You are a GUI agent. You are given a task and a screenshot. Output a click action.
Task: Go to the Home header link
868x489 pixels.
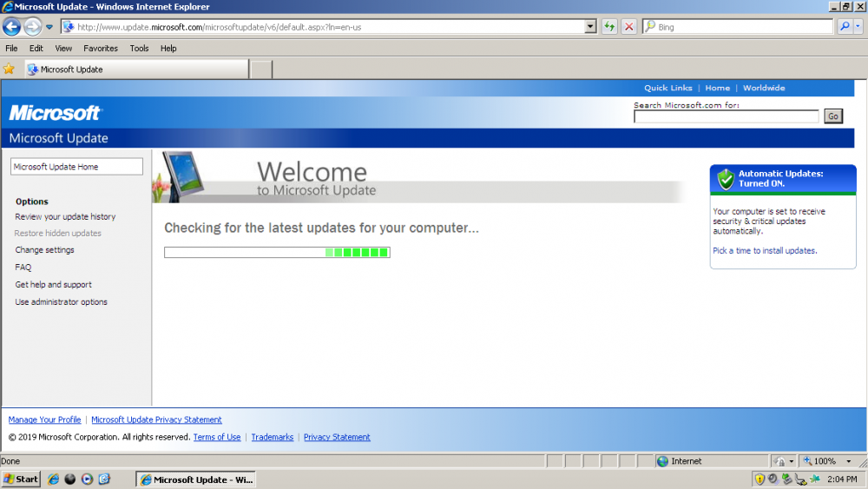pyautogui.click(x=718, y=88)
